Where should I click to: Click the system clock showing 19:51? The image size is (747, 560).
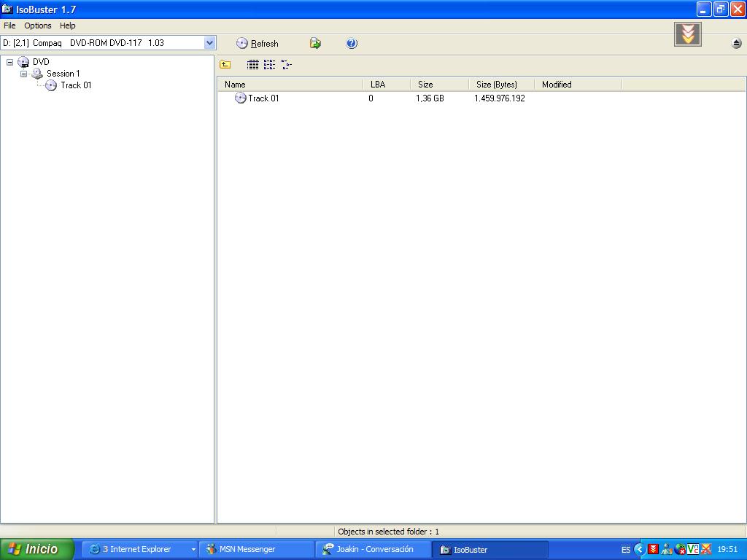coord(727,550)
